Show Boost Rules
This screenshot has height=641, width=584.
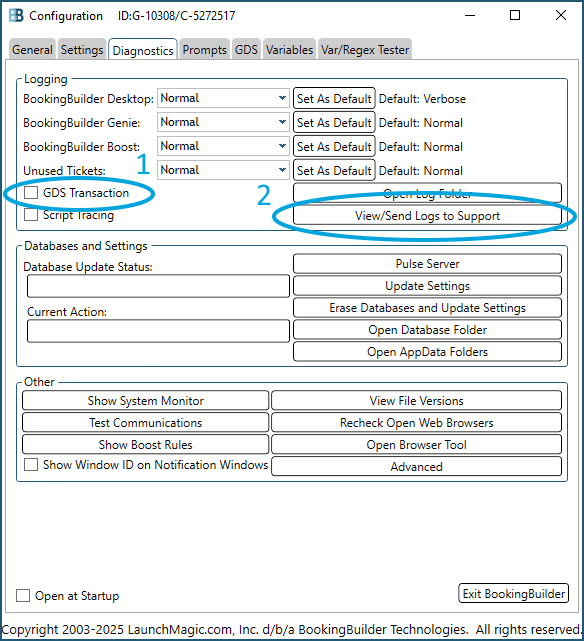[145, 445]
